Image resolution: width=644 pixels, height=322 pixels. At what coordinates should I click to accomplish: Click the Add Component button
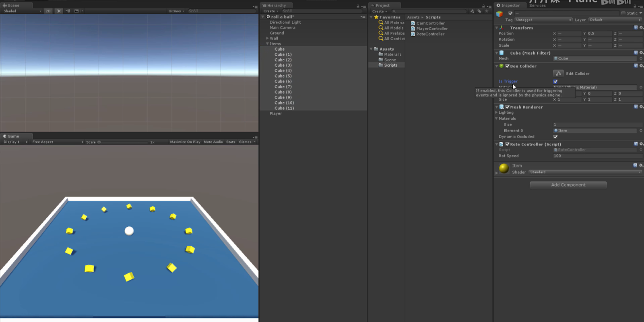click(x=568, y=185)
